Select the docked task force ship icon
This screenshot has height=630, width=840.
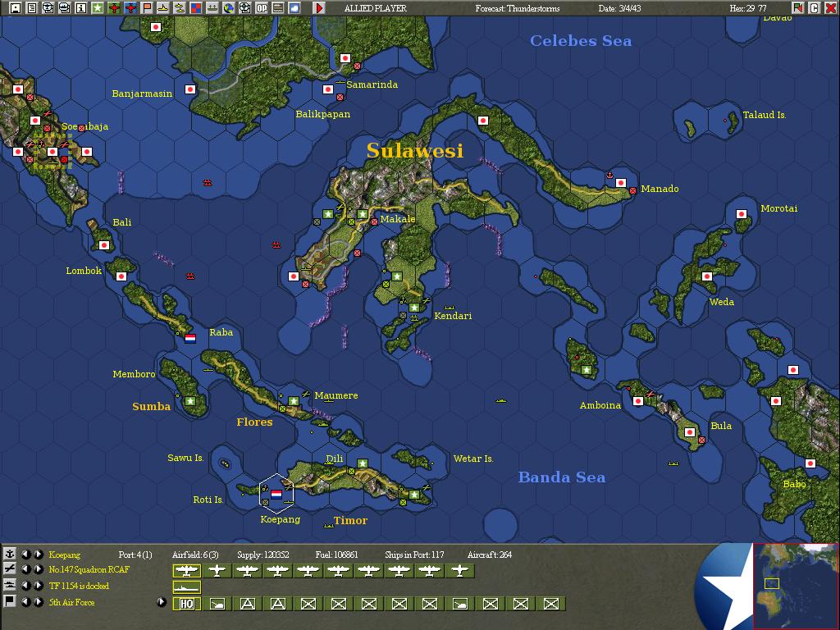[x=186, y=587]
